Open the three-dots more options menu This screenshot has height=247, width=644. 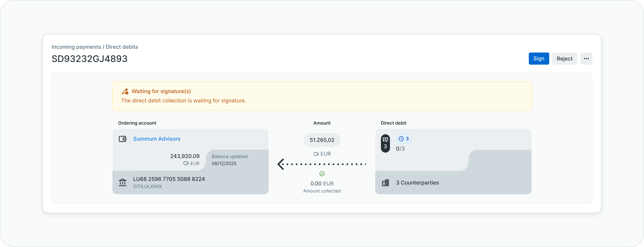(586, 59)
